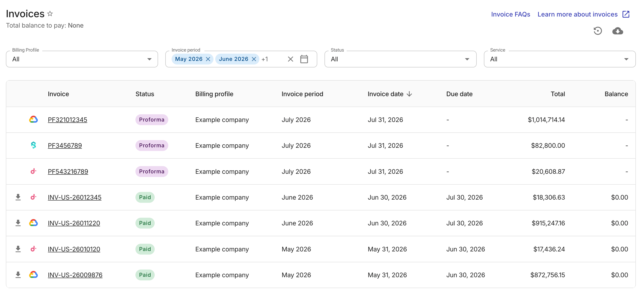Click the service icon for PF543216789
Screen dimensions: 644x296
(33, 171)
